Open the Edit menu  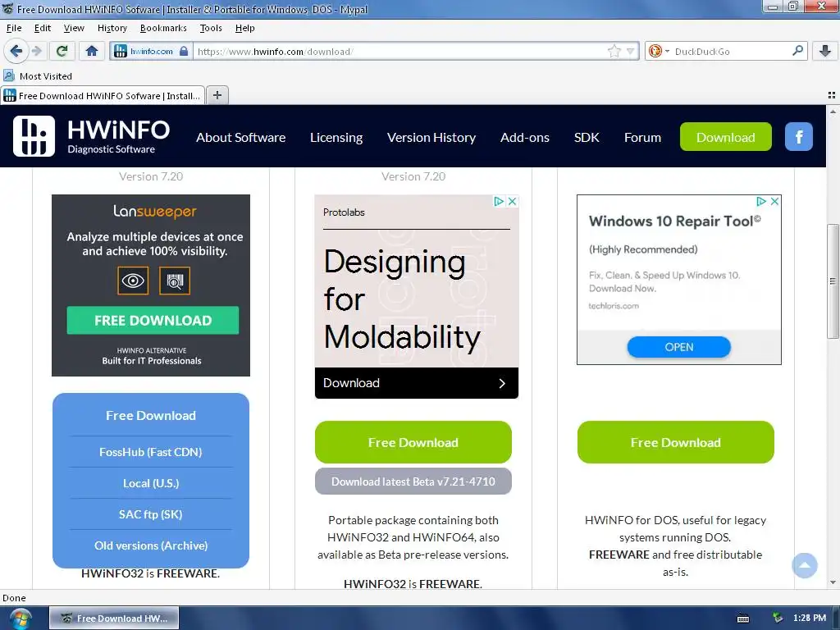click(43, 28)
